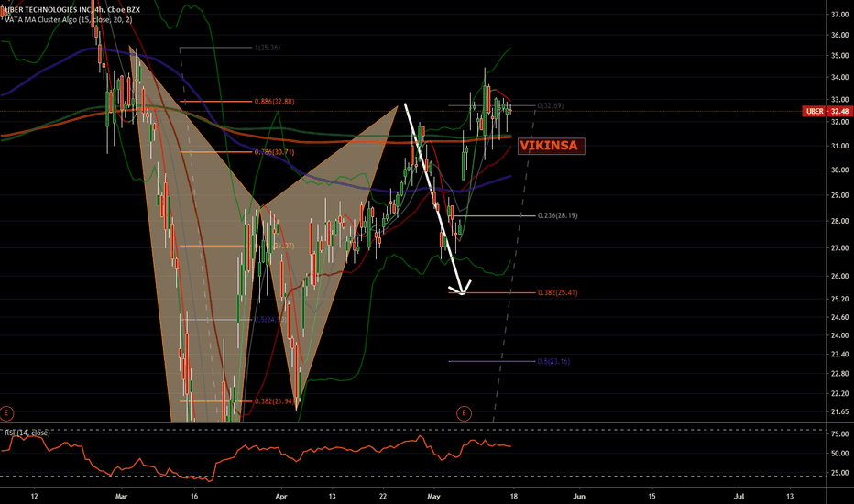Click the 22 date label
This screenshot has width=854, height=504.
tap(383, 497)
